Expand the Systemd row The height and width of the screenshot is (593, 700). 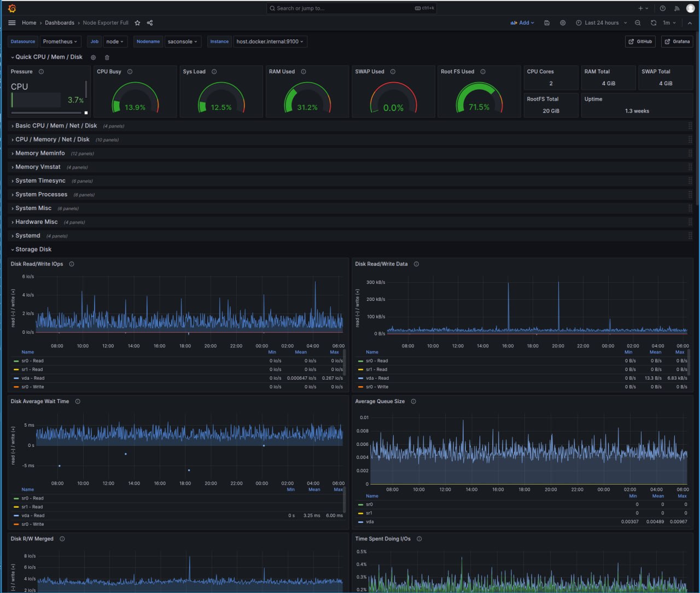[26, 236]
